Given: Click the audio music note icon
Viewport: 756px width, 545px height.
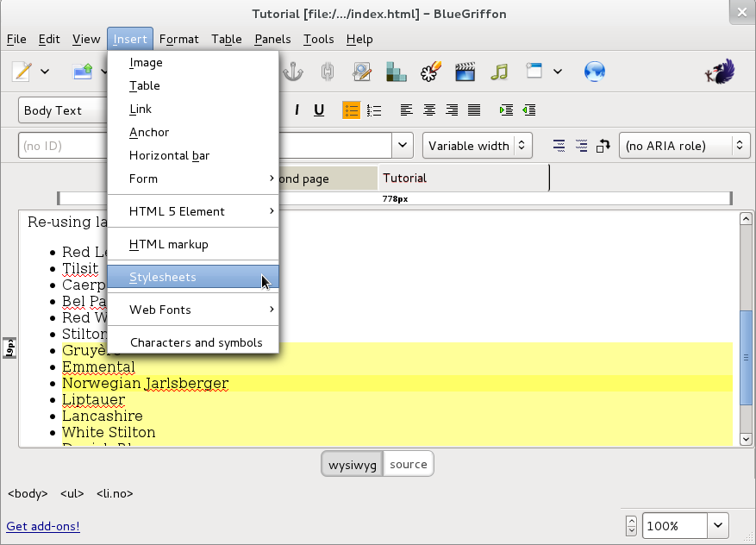Looking at the screenshot, I should point(499,72).
